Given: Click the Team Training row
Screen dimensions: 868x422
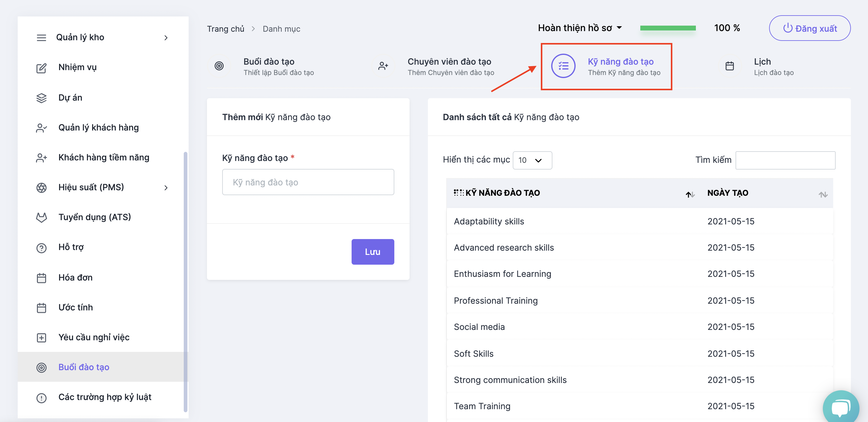Looking at the screenshot, I should pos(639,406).
